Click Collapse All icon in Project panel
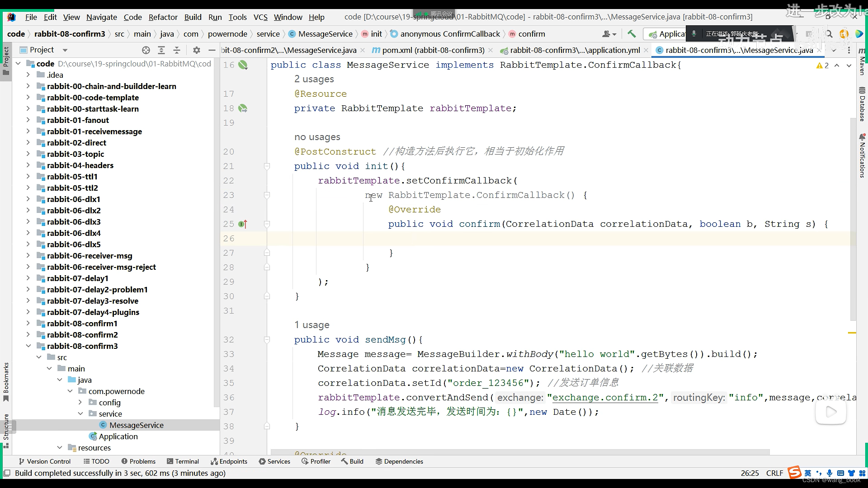The height and width of the screenshot is (488, 868). click(x=177, y=50)
